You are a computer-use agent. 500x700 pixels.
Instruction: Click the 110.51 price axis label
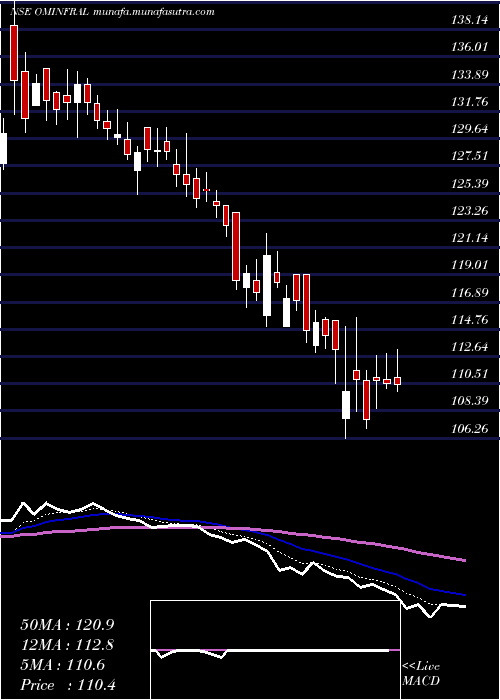point(469,374)
